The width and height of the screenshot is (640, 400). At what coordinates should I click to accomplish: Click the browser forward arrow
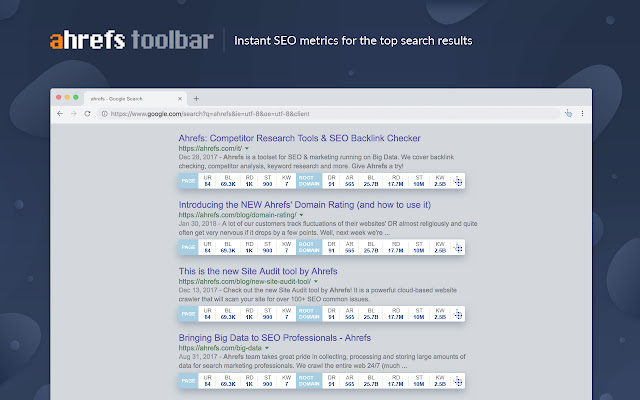[73, 114]
